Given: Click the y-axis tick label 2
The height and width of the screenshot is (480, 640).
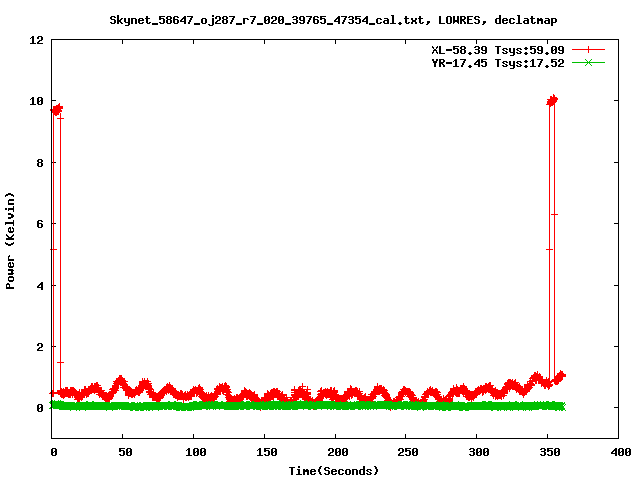Looking at the screenshot, I should pyautogui.click(x=40, y=347).
